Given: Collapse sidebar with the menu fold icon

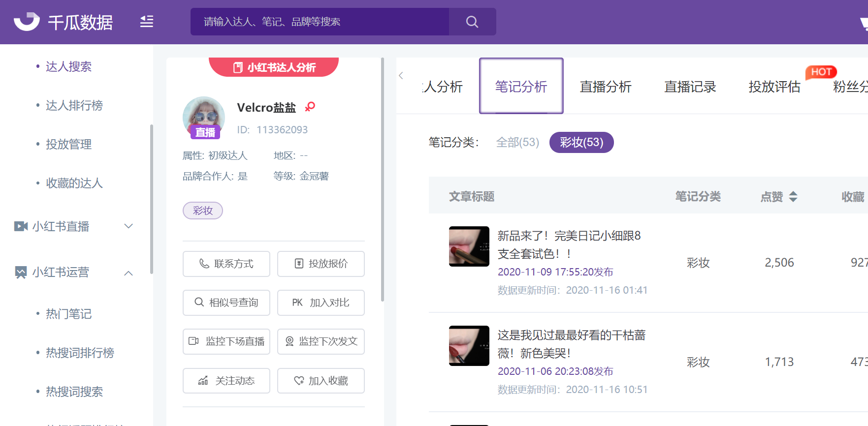Looking at the screenshot, I should (x=147, y=22).
